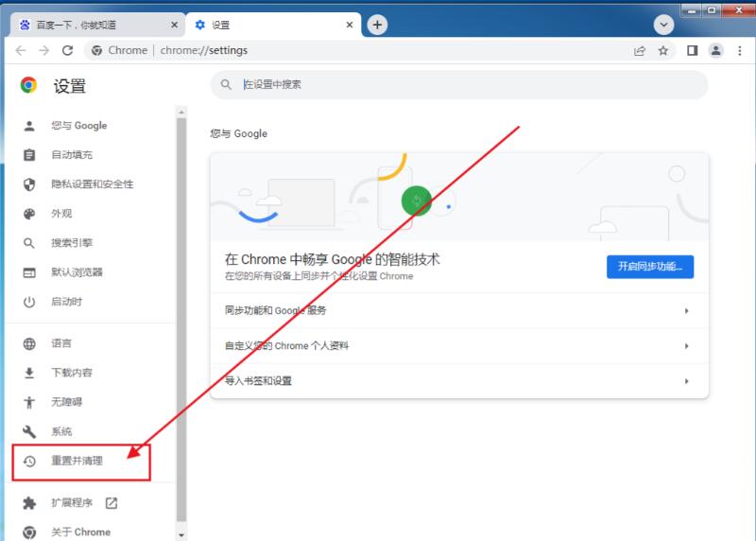Click the back navigation arrow
756x541 pixels.
21,50
